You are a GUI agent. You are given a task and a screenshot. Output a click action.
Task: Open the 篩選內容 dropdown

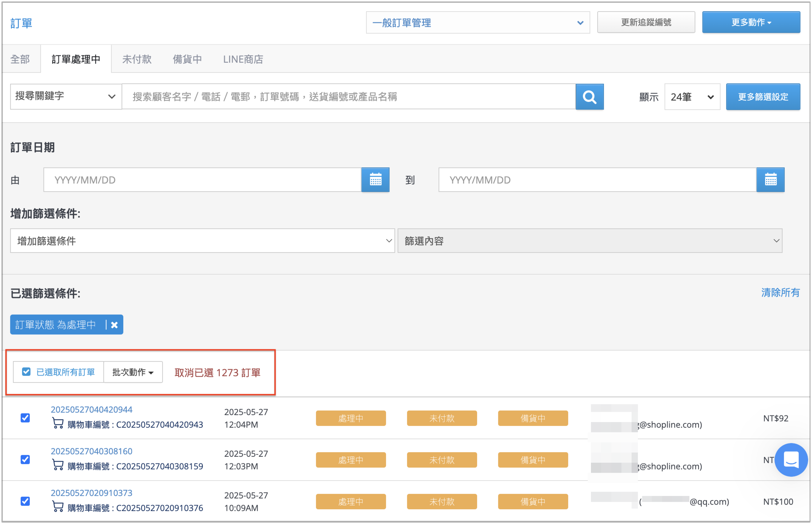[590, 241]
